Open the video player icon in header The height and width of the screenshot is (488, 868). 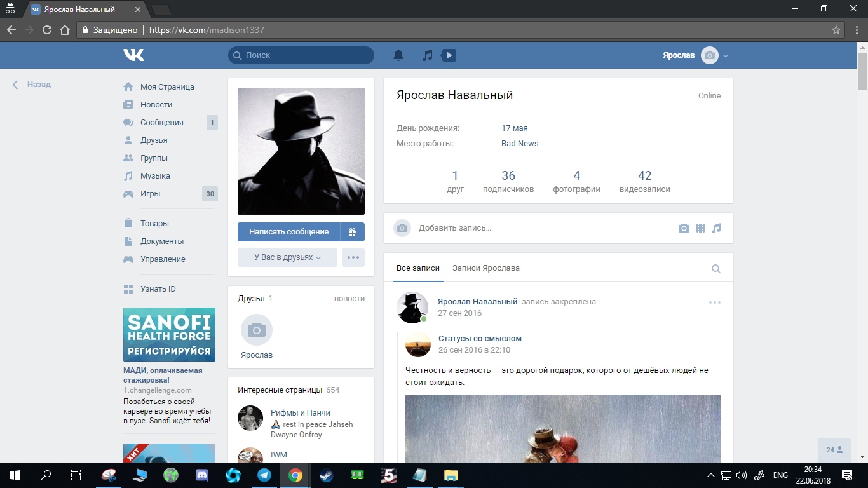449,55
